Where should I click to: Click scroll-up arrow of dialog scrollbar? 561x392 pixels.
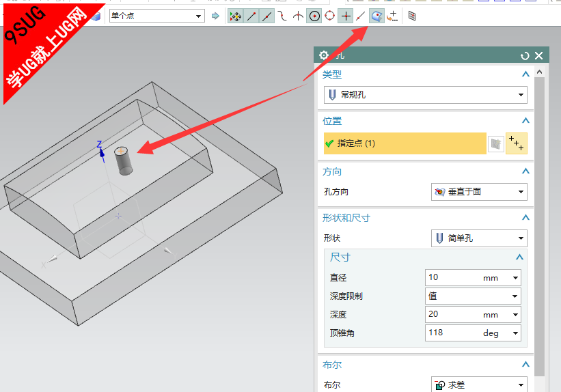tap(540, 72)
